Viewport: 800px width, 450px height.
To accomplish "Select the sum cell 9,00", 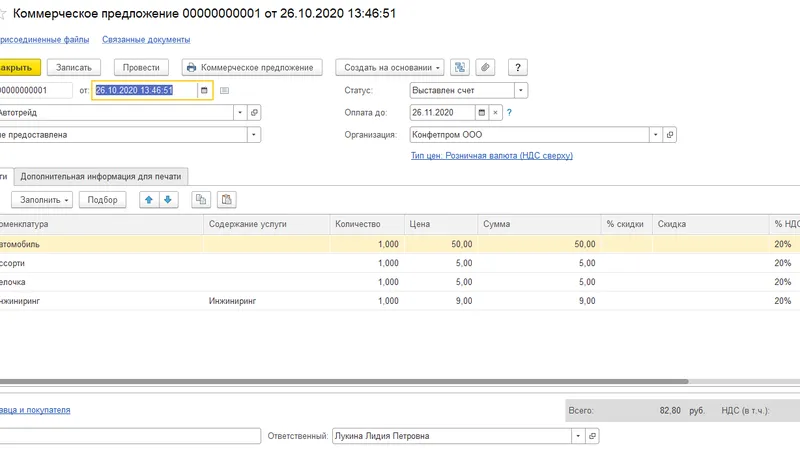I will pos(539,301).
